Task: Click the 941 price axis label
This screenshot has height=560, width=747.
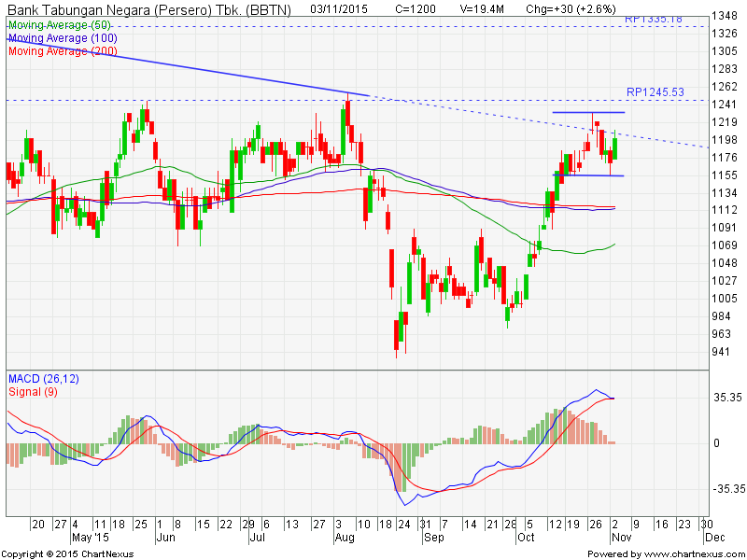Action: point(721,352)
